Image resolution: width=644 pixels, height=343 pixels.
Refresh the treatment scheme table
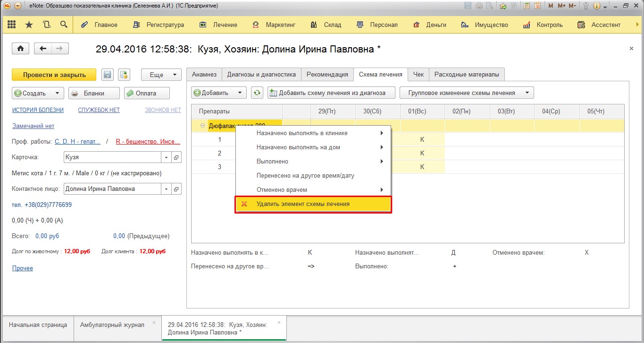coord(257,93)
